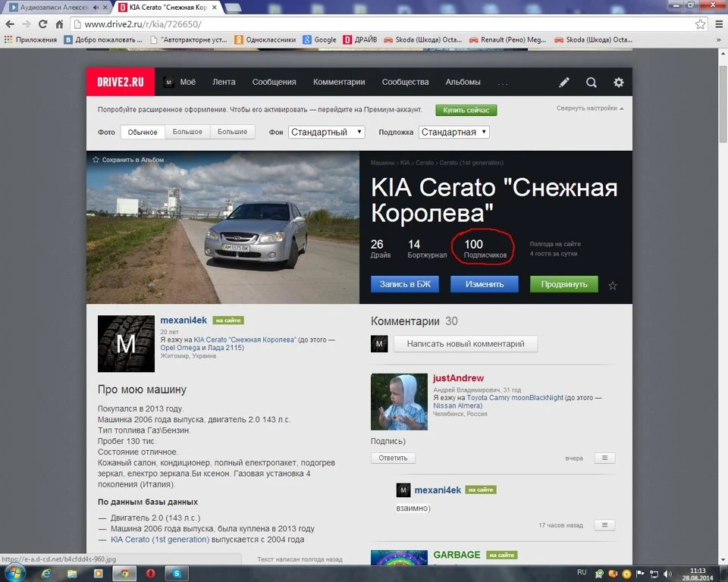The height and width of the screenshot is (582, 728).
Task: Open Приложения apps bookmark
Action: (30, 40)
